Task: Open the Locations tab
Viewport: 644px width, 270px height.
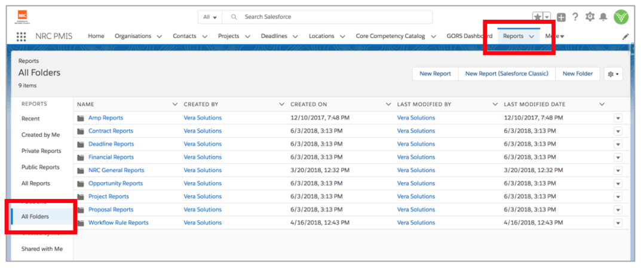Action: coord(321,36)
